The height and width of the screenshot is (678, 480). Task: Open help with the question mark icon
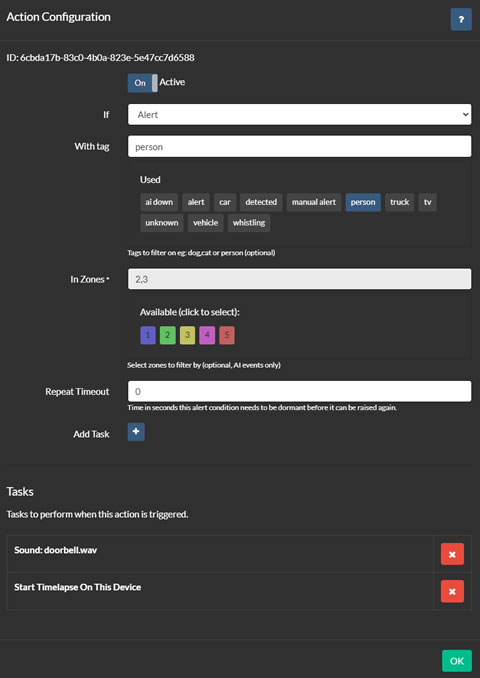(x=461, y=19)
